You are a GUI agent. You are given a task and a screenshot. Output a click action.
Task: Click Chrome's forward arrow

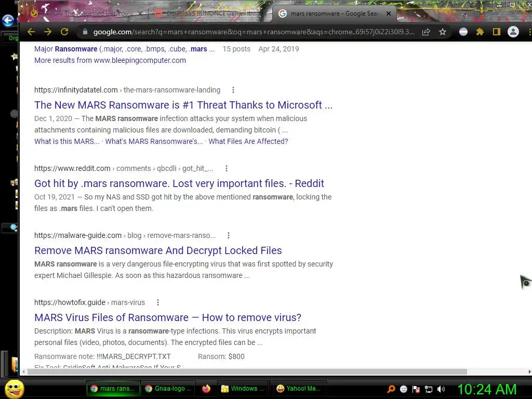pyautogui.click(x=48, y=32)
